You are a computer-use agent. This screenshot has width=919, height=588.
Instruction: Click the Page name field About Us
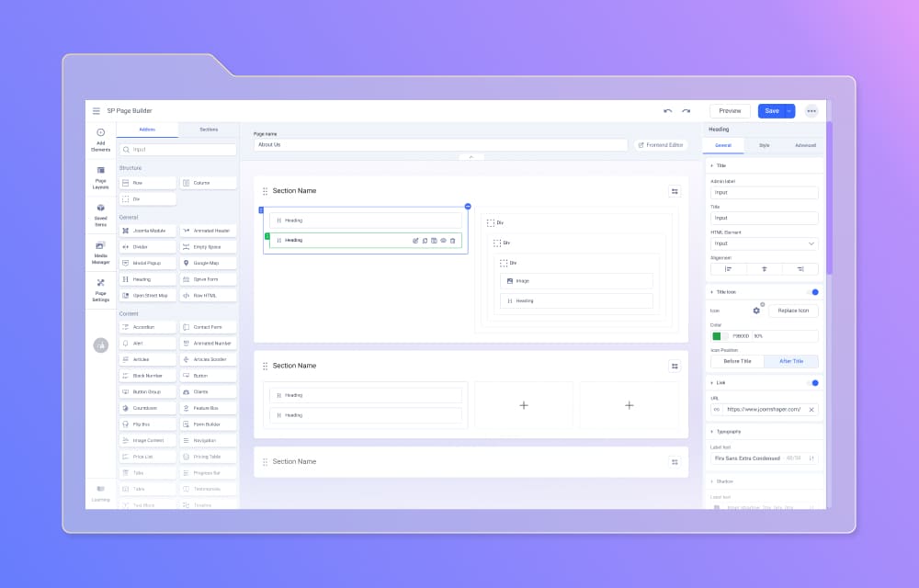tap(441, 144)
